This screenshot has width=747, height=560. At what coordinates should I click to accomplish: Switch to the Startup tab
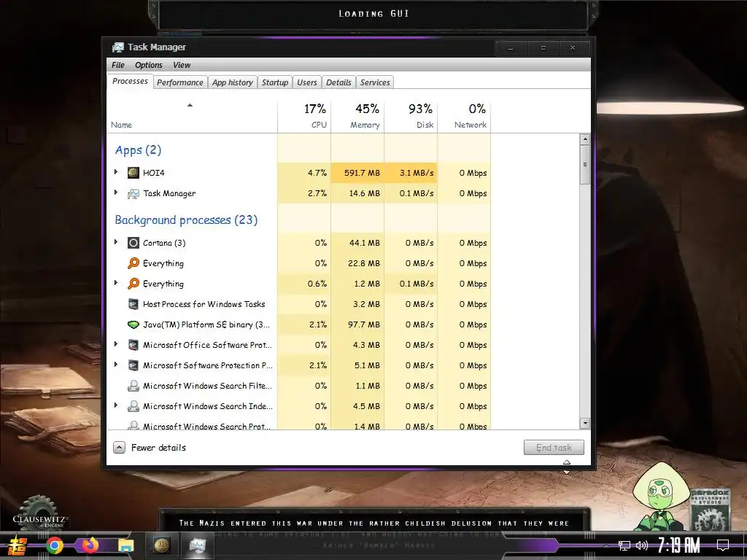[275, 82]
